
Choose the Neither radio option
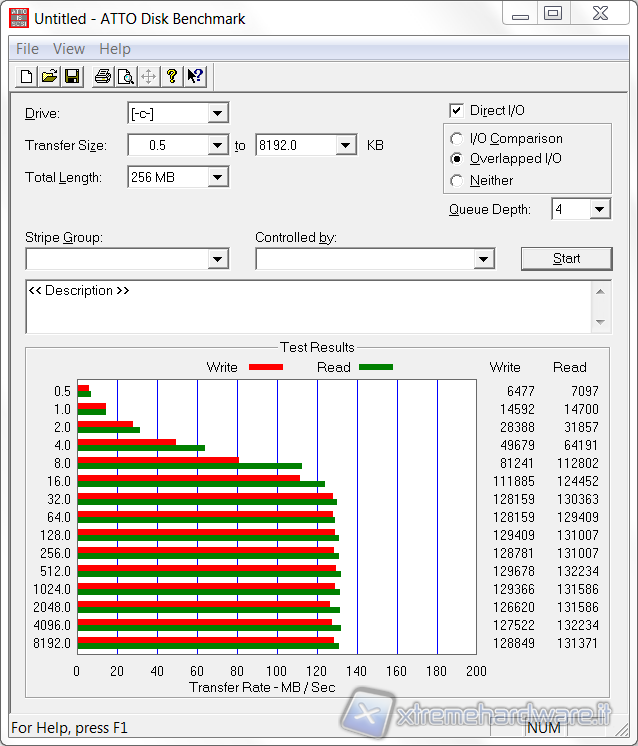tap(457, 181)
